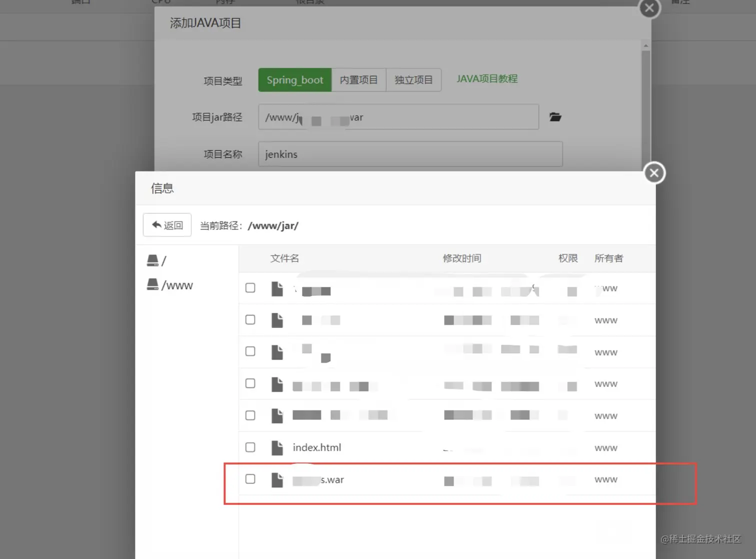This screenshot has width=756, height=559.
Task: Click the www owner of the .war file
Action: click(606, 479)
